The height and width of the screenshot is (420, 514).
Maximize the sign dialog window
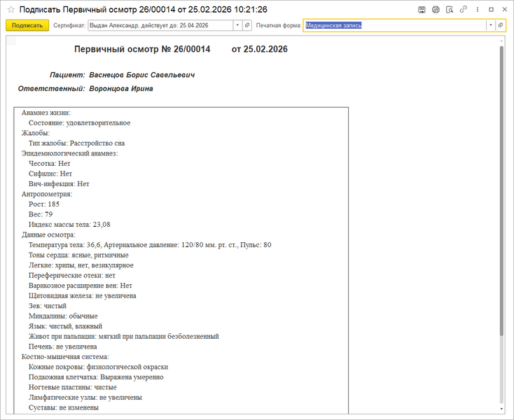tap(491, 10)
